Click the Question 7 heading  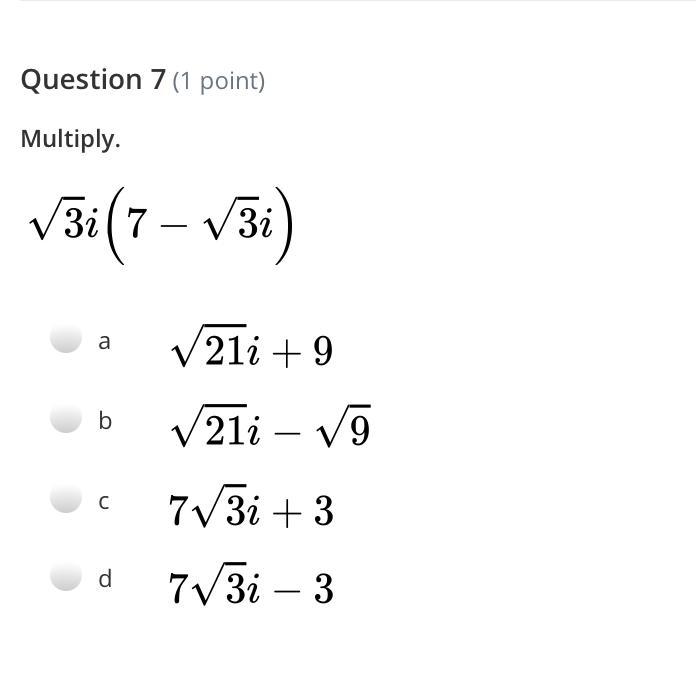93,80
